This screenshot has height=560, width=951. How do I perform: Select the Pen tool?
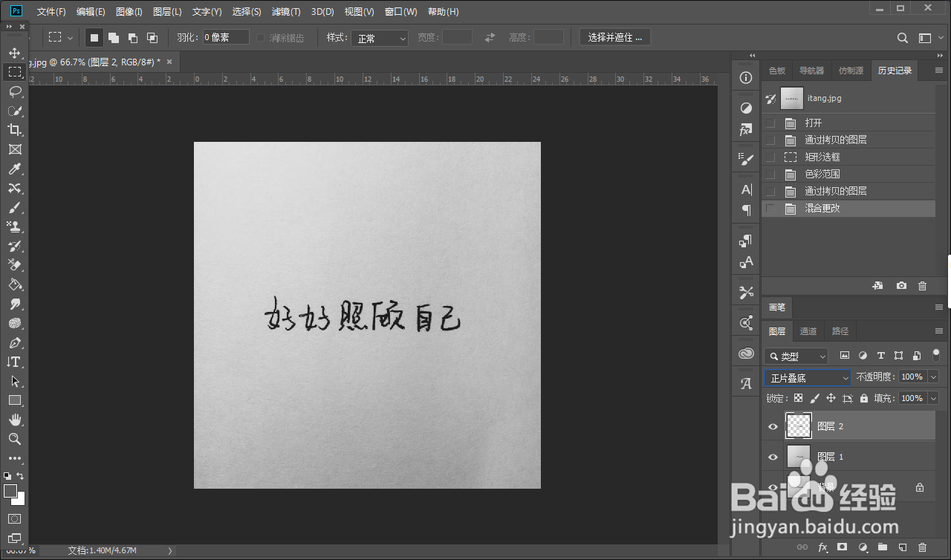(x=14, y=342)
